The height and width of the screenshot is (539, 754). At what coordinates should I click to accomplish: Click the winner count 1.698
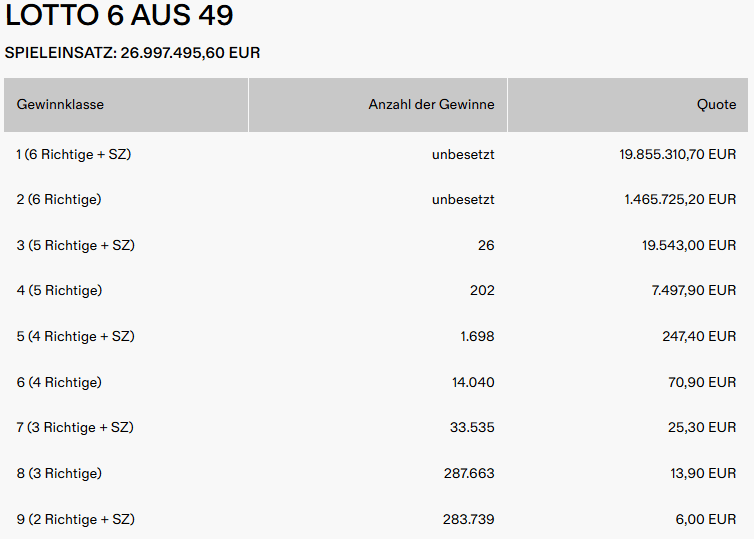point(477,337)
